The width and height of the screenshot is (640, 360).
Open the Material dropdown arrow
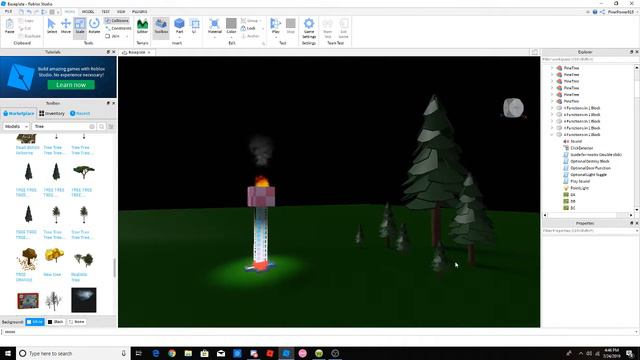click(x=215, y=38)
